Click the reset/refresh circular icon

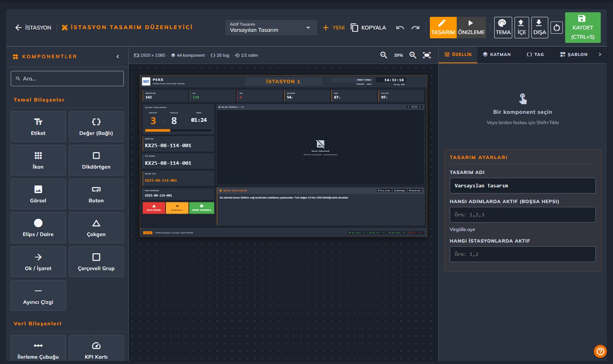pyautogui.click(x=557, y=28)
